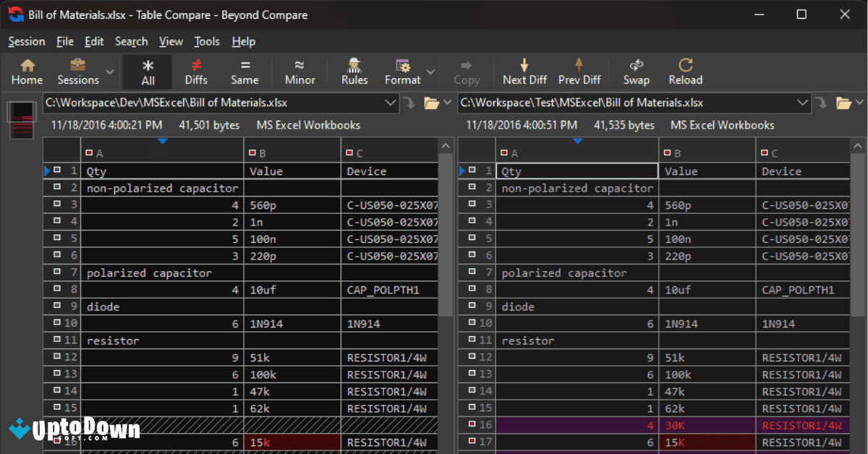Jump to the Next Diff
868x454 pixels.
coord(524,71)
